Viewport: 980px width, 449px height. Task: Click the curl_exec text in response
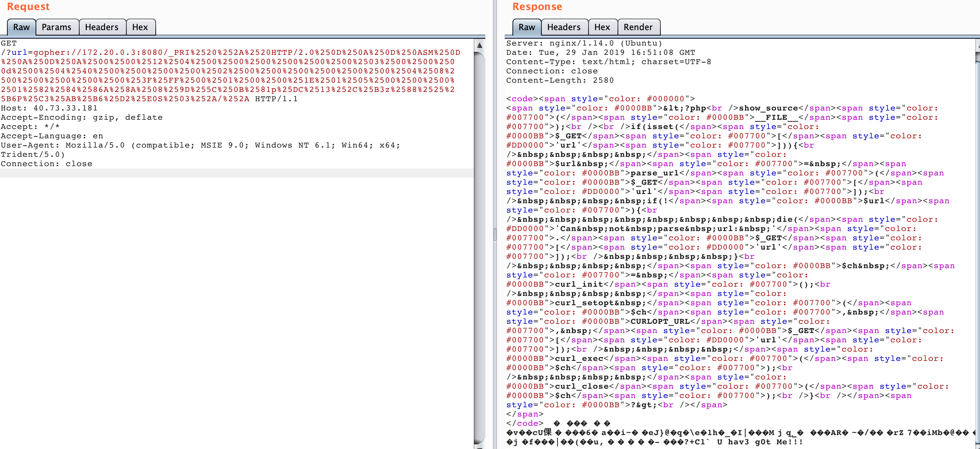point(579,359)
